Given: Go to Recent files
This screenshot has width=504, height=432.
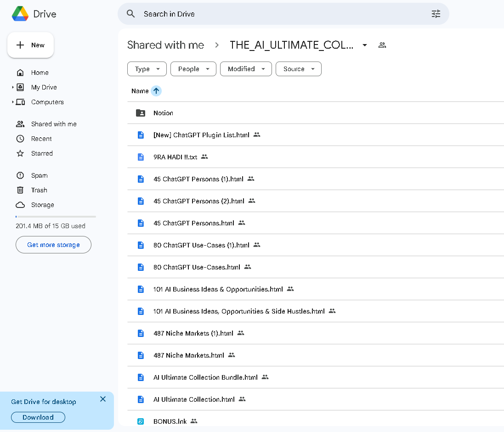Looking at the screenshot, I should 41,139.
